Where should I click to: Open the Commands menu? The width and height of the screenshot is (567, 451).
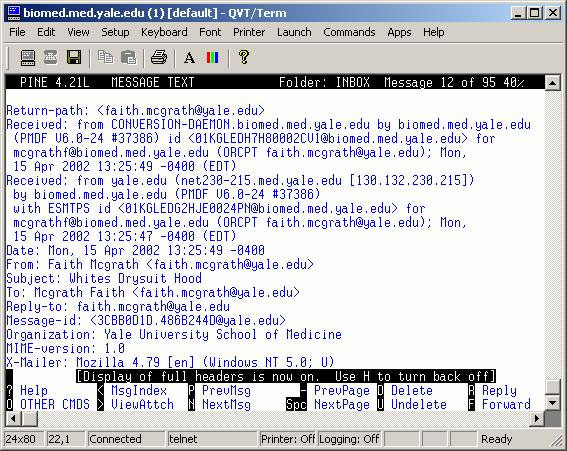coord(349,32)
